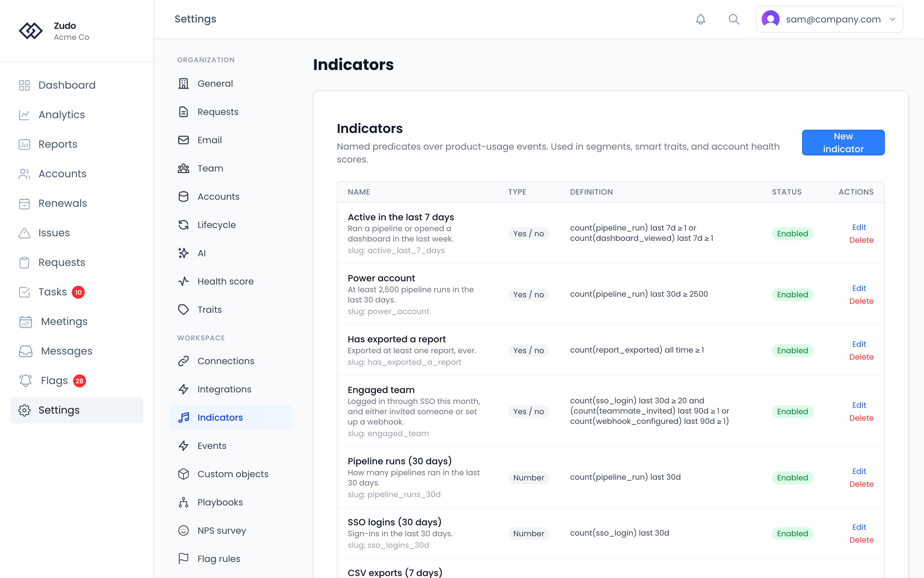The width and height of the screenshot is (924, 578).
Task: Open Flags with 28 badge
Action: [x=77, y=381]
